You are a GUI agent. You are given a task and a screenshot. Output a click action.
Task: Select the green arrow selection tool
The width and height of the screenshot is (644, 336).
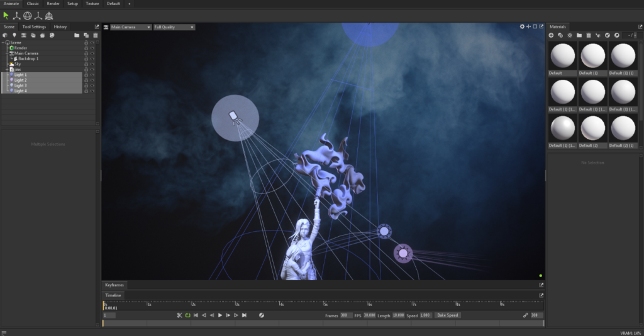[x=6, y=16]
